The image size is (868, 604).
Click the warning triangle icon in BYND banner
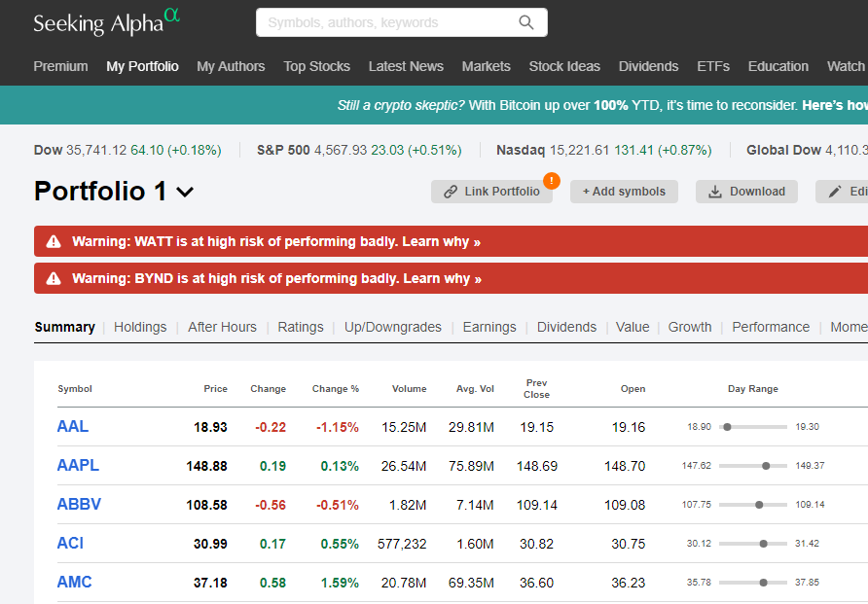tap(54, 278)
